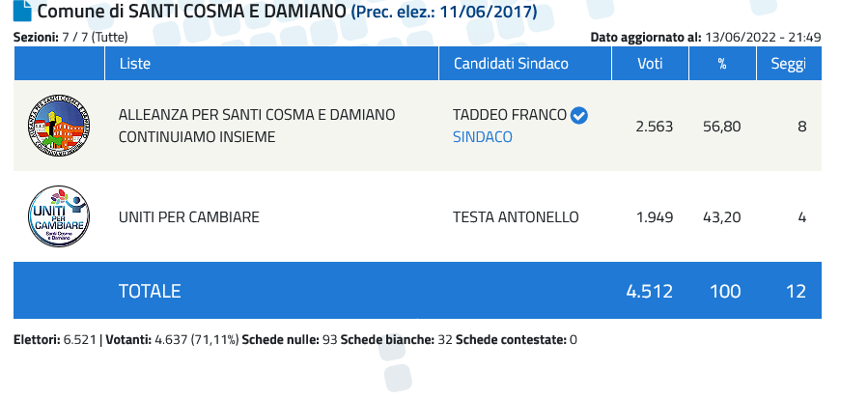The image size is (868, 400).
Task: Click the 2.563 votes value
Action: (x=654, y=127)
